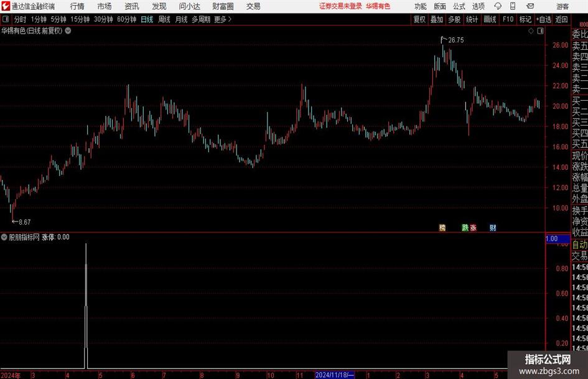Click the 现价 row in quote panel
Viewport: 588px width, 379px height.
point(580,156)
